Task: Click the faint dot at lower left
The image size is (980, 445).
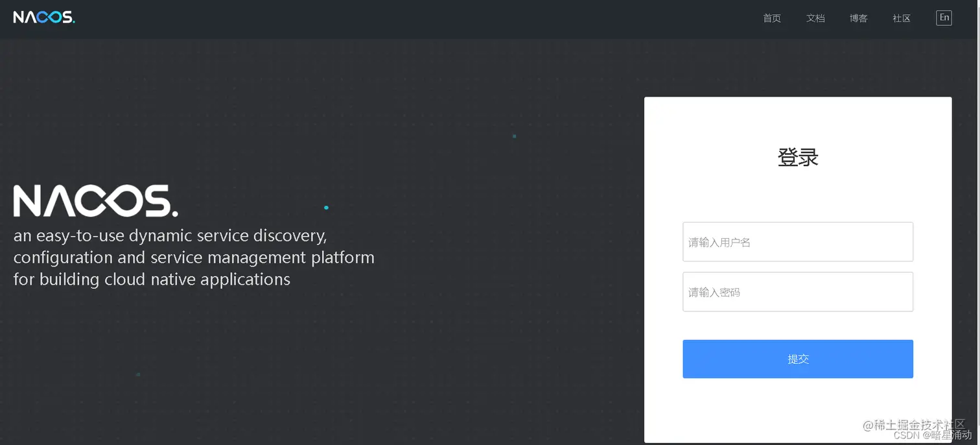Action: (138, 374)
